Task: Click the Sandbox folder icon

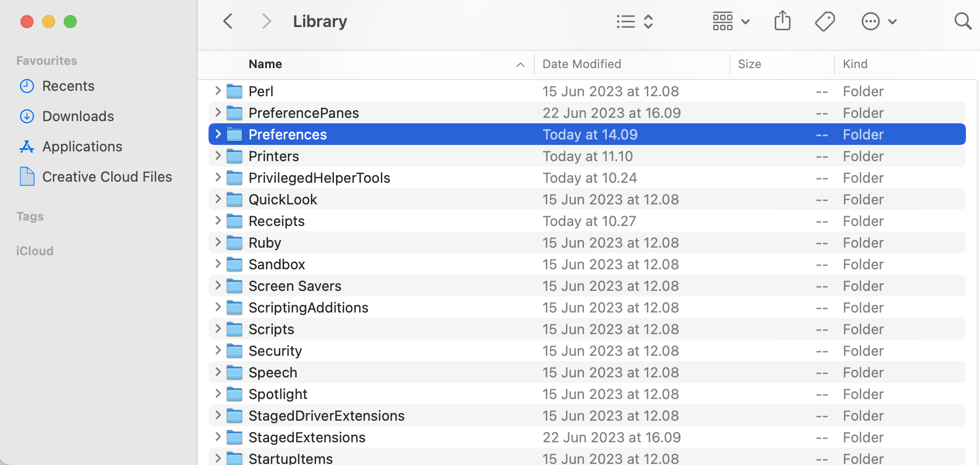Action: (234, 264)
